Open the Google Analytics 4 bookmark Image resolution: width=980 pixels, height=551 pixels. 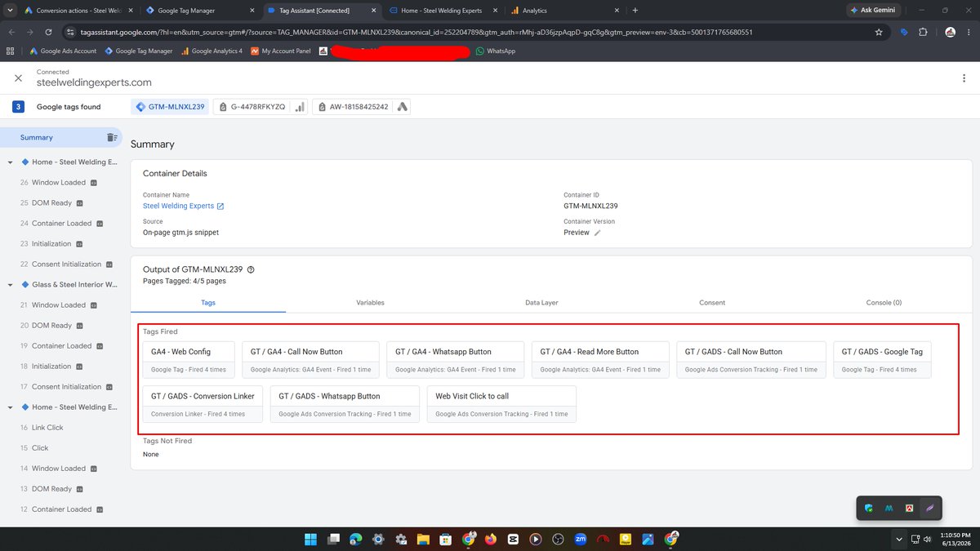211,51
